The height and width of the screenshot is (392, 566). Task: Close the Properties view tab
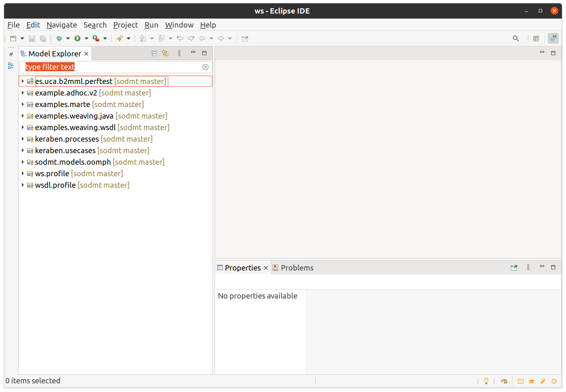[x=266, y=268]
